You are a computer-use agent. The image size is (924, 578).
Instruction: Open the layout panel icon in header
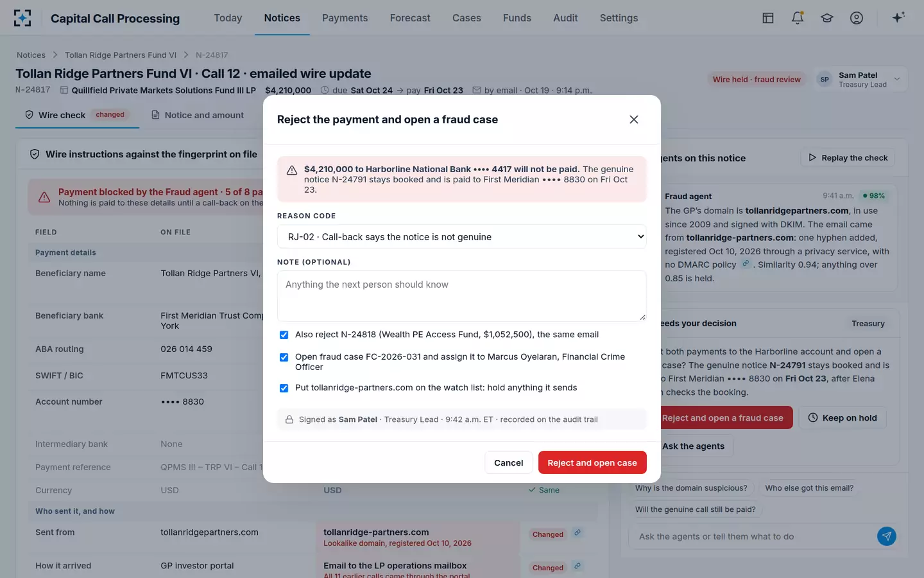point(768,18)
